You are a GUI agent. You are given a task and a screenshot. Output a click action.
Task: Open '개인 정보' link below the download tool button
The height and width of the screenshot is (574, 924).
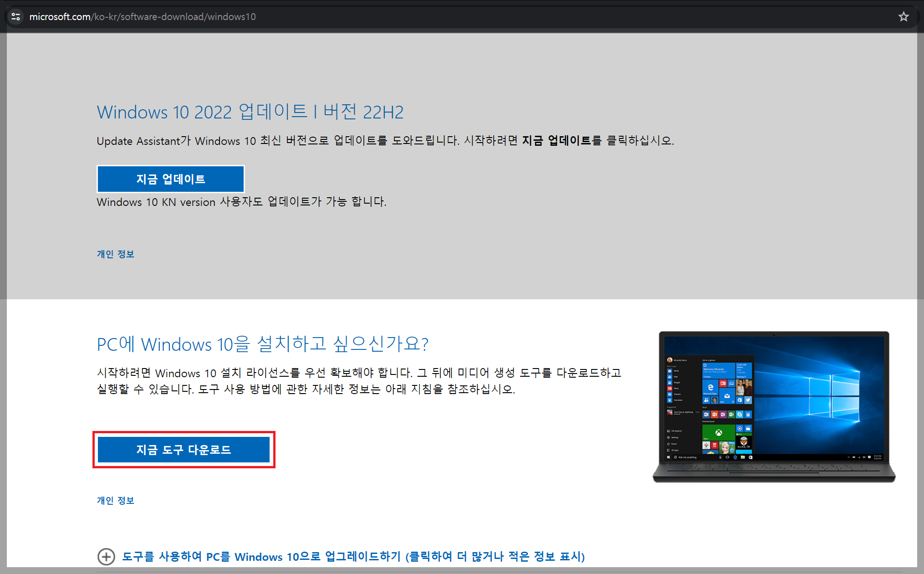coord(115,501)
